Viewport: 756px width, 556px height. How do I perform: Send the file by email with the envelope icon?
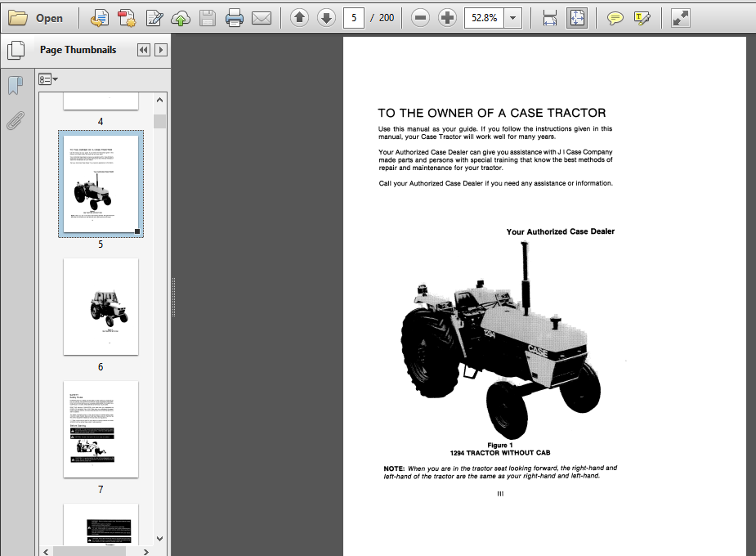click(x=262, y=18)
